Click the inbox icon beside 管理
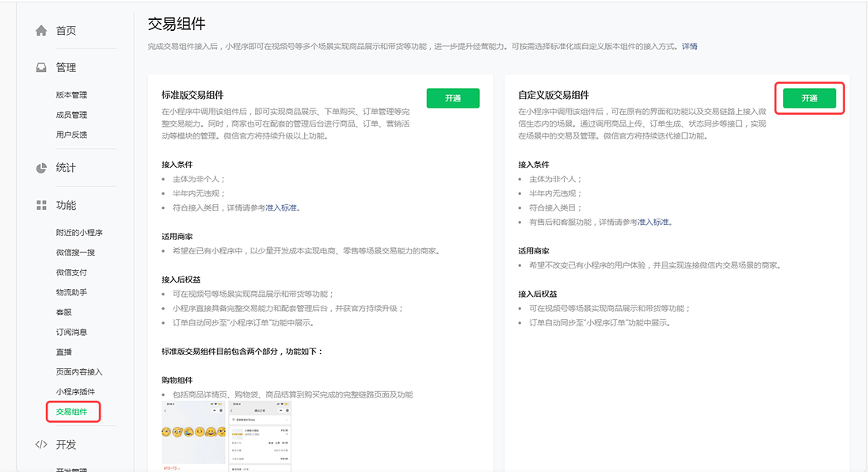The height and width of the screenshot is (472, 868). 41,67
